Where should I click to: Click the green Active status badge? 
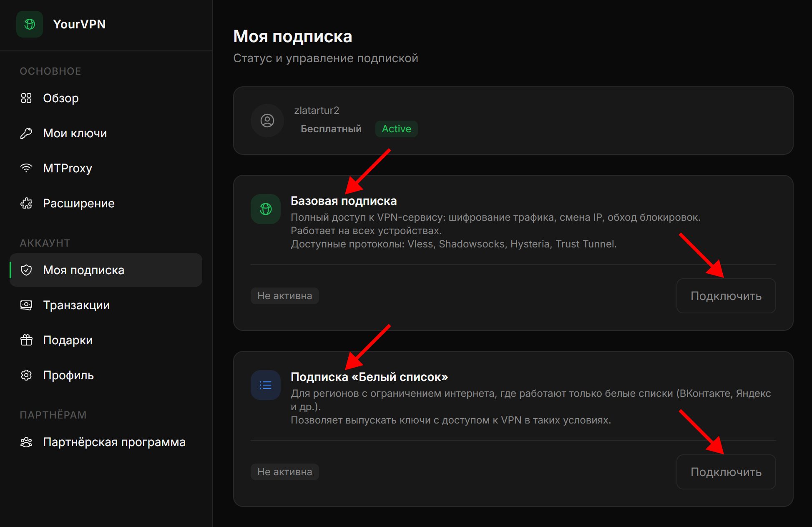pos(396,129)
